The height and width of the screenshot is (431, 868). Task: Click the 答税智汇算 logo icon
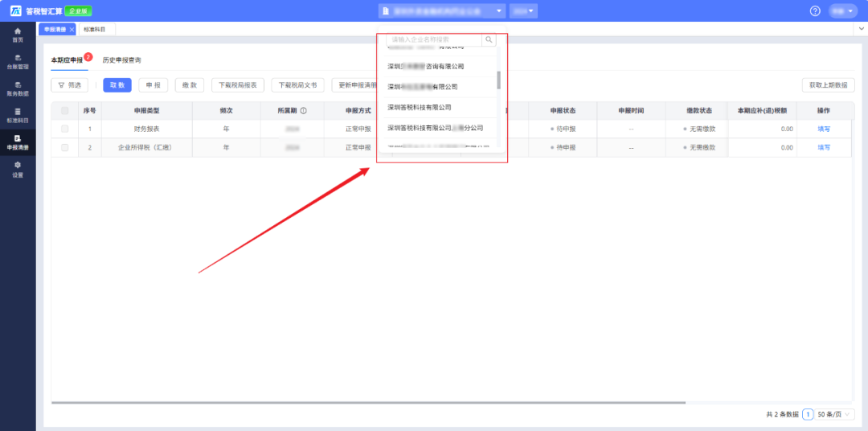pyautogui.click(x=15, y=11)
